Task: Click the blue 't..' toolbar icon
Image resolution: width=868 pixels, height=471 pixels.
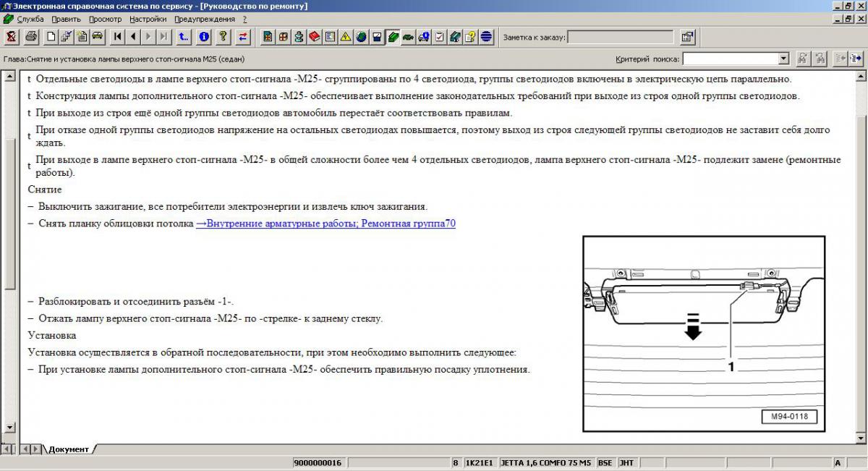Action: pos(184,36)
